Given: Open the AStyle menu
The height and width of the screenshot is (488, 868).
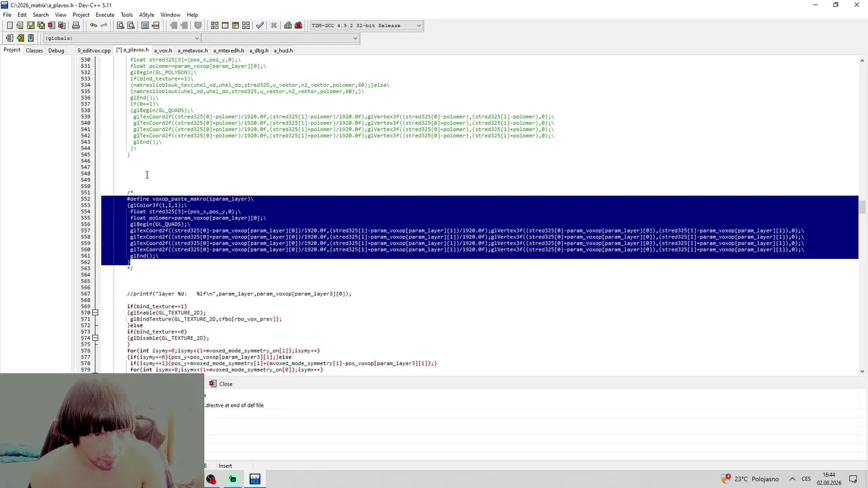Looking at the screenshot, I should coord(146,15).
